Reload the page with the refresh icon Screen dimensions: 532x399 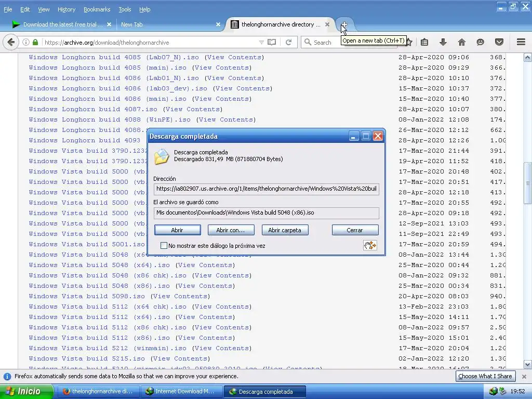pyautogui.click(x=289, y=43)
